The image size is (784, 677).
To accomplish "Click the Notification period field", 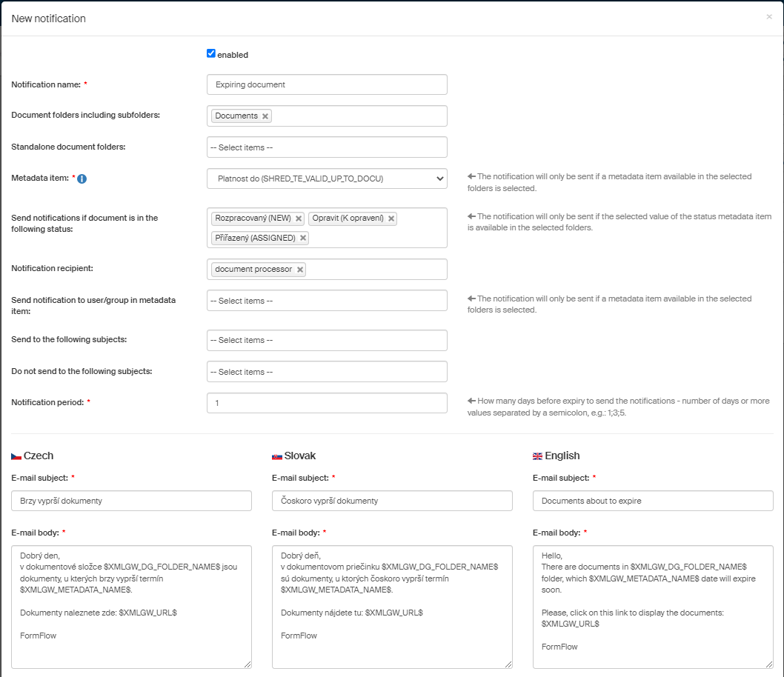I will coord(327,403).
